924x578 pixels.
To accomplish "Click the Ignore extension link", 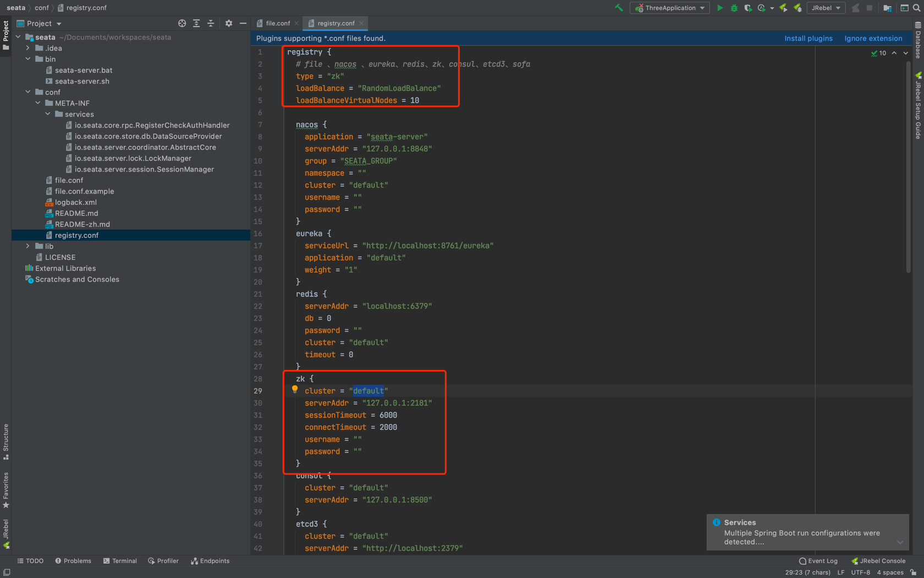I will [x=873, y=39].
